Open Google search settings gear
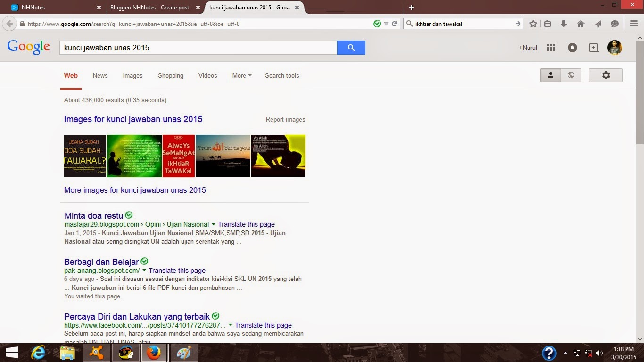644x362 pixels. click(606, 75)
